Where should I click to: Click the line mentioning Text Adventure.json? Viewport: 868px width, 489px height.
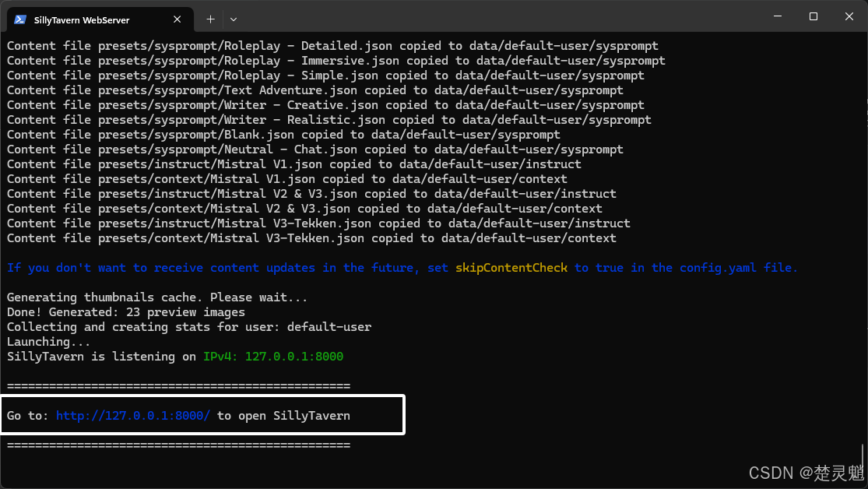(x=315, y=90)
